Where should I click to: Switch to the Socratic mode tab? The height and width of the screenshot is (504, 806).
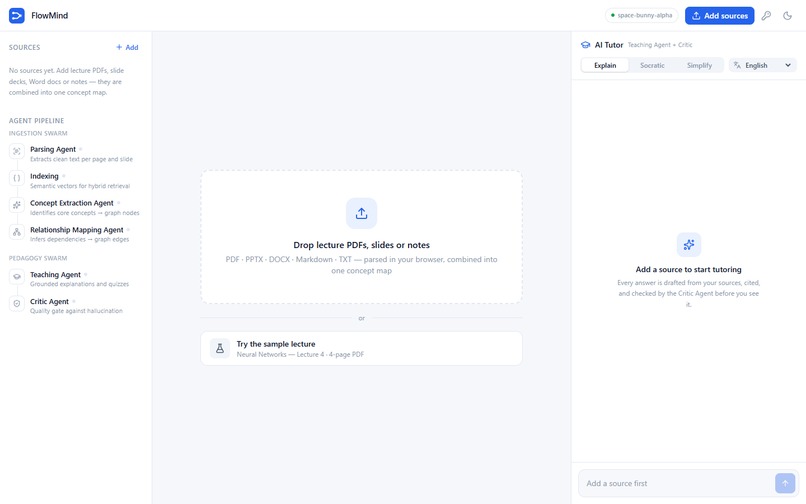(x=652, y=65)
